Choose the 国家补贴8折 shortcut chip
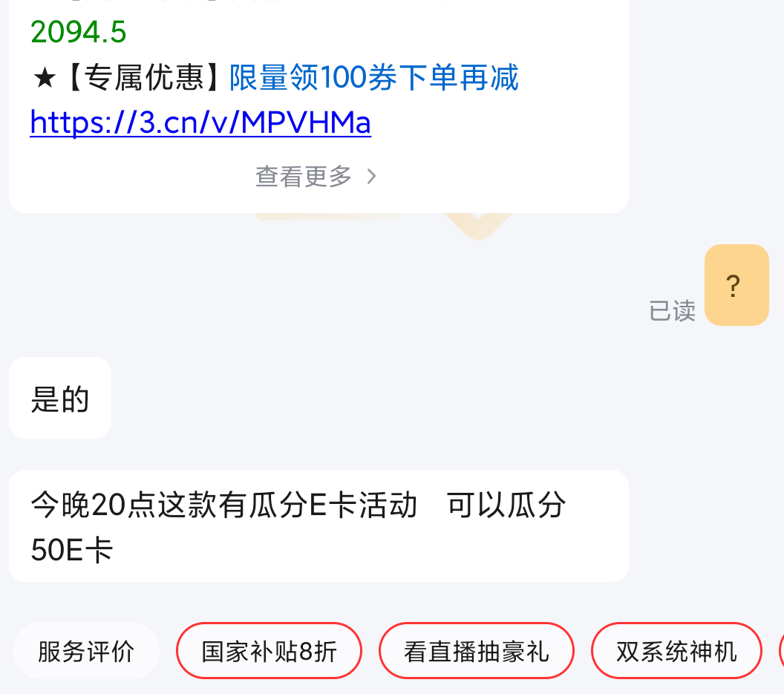Viewport: 784px width, 694px height. pos(269,651)
